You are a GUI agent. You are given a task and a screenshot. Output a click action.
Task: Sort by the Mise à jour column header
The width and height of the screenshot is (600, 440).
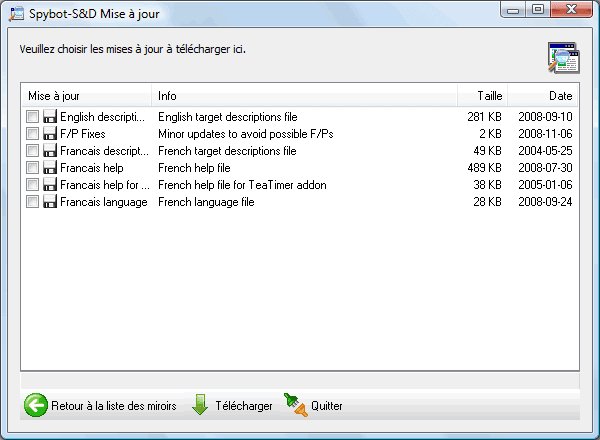pyautogui.click(x=86, y=96)
